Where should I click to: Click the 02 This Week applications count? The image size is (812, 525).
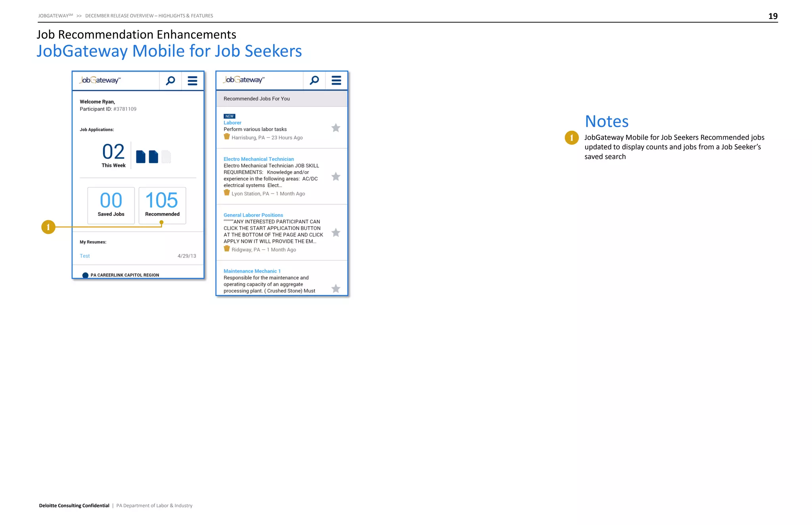click(113, 155)
